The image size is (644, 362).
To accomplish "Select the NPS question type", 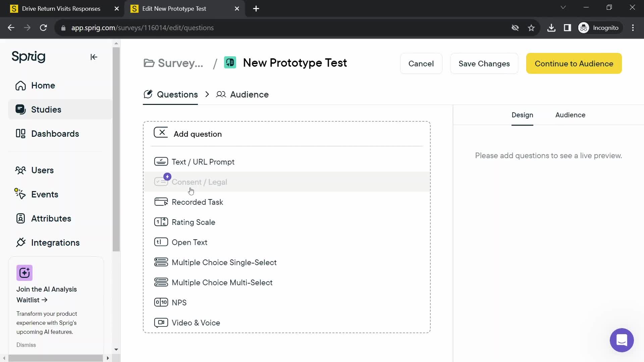I will [179, 302].
